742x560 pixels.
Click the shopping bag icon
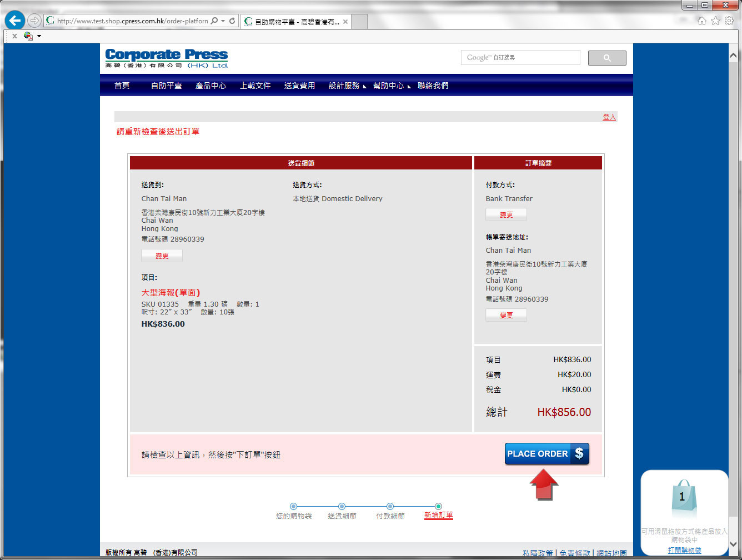tap(683, 497)
